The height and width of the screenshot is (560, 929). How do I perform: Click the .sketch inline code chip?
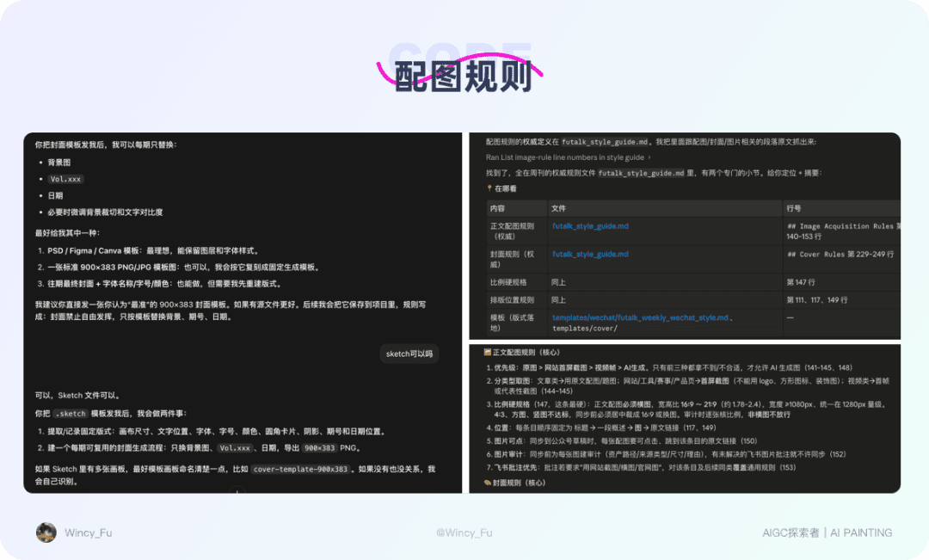(x=71, y=414)
